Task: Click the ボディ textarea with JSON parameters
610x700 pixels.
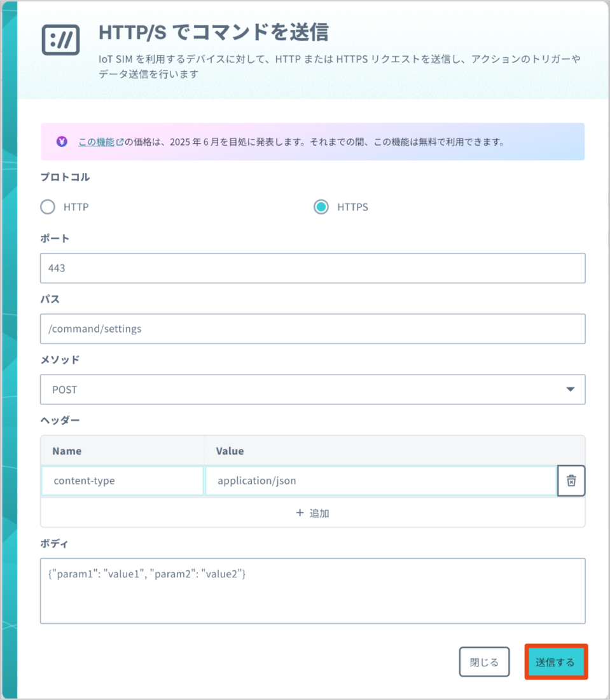Action: pos(312,590)
